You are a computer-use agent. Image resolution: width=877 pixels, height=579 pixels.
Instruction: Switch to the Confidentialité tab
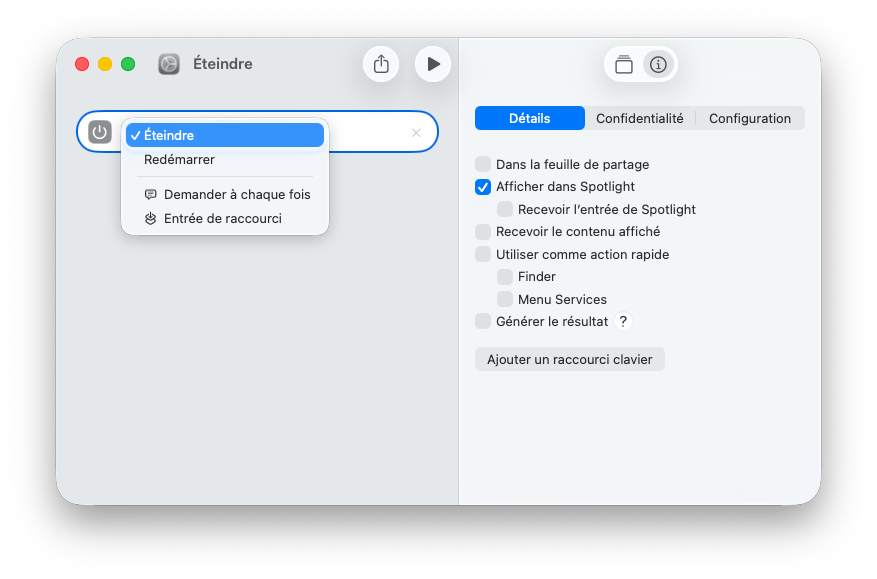click(x=640, y=118)
